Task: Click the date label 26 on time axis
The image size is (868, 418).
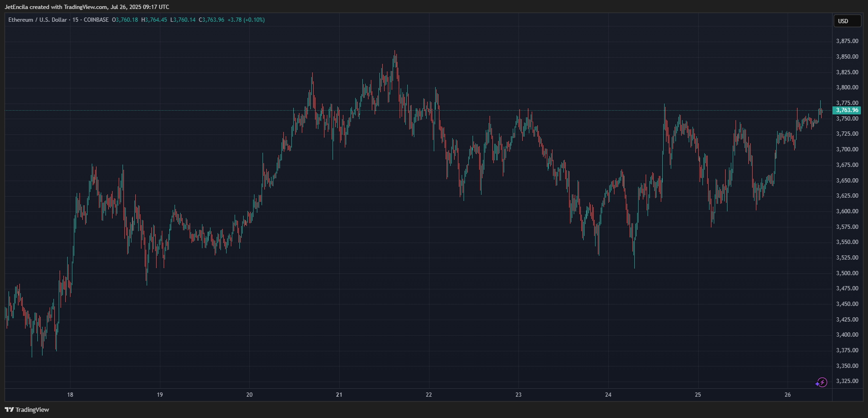Action: (788, 394)
